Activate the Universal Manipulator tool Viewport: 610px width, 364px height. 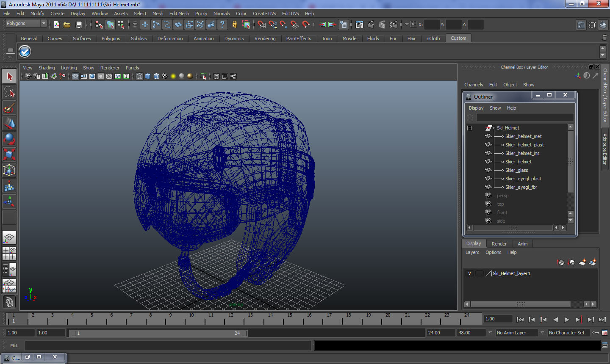tap(9, 170)
